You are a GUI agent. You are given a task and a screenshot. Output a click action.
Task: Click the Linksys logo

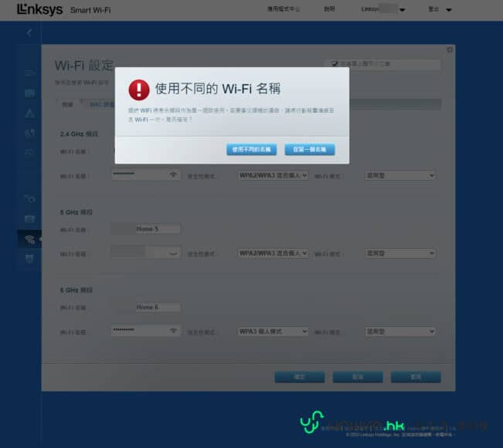coord(39,10)
